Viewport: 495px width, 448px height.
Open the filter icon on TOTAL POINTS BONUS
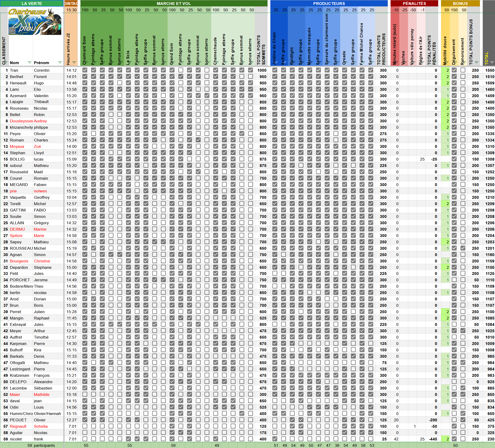coord(476,63)
